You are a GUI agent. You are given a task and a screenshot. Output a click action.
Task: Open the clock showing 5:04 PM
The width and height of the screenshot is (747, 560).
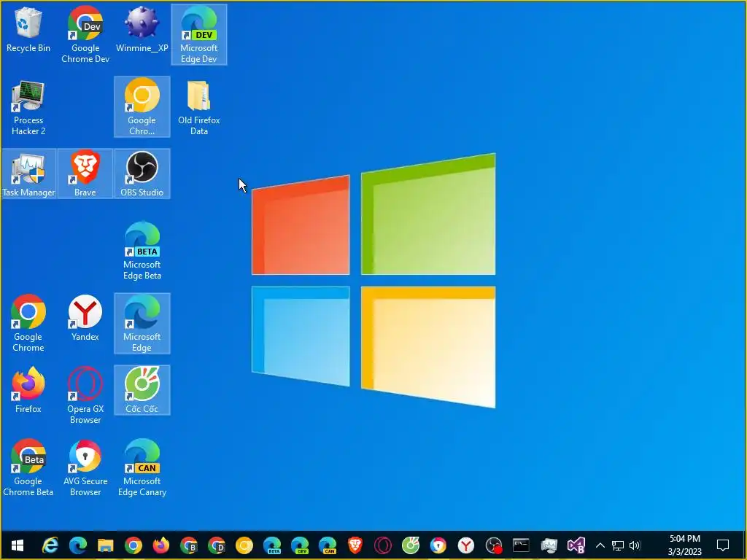[x=684, y=545]
